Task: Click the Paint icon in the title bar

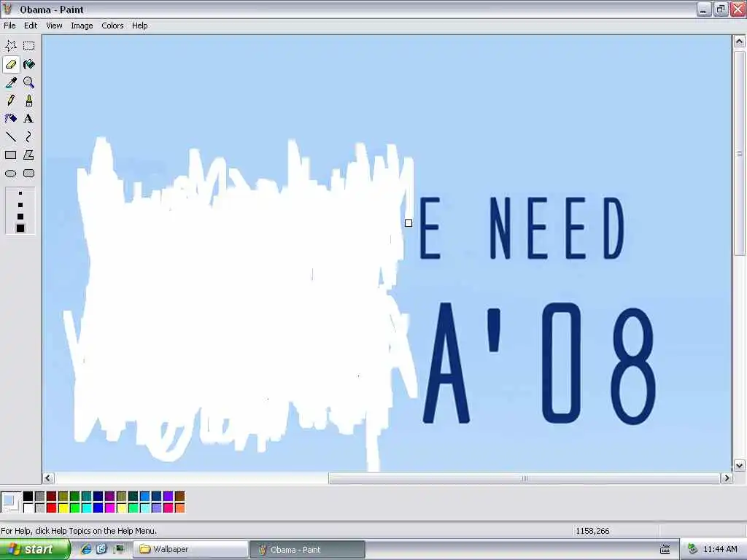Action: coord(8,9)
